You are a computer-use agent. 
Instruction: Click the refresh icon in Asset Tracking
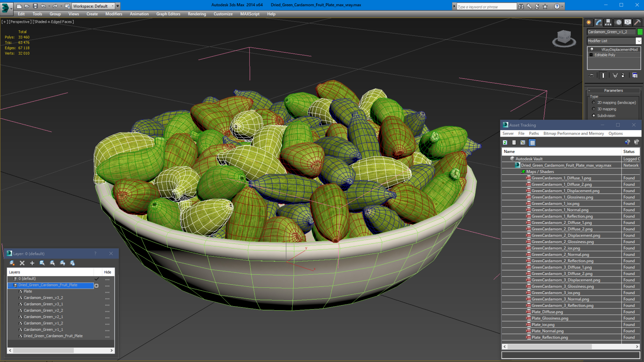pyautogui.click(x=505, y=142)
